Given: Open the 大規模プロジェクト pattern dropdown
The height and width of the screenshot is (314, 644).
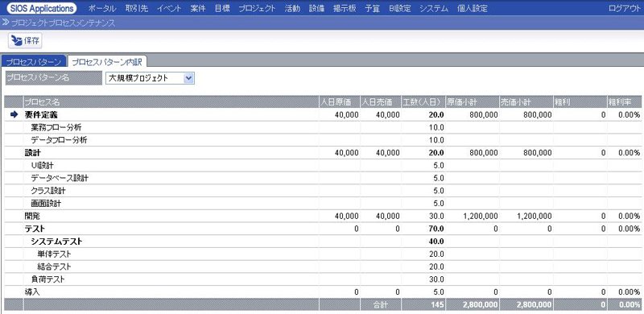Looking at the screenshot, I should point(150,78).
